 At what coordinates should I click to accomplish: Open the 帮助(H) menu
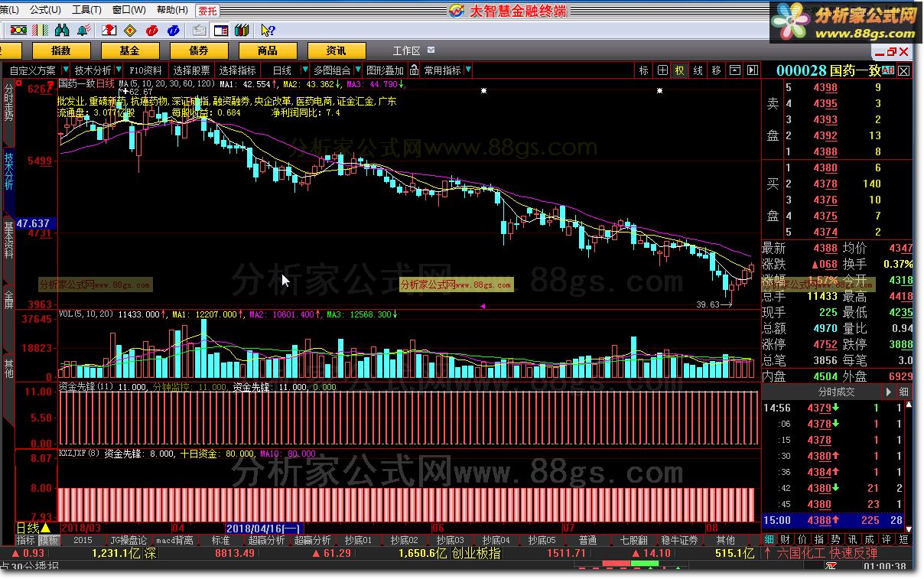coord(172,10)
